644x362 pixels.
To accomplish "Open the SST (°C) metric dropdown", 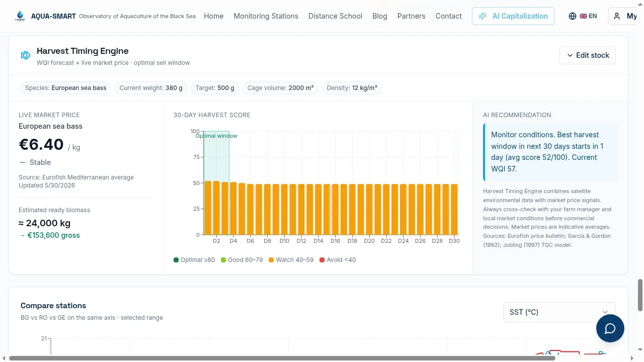I will click(x=559, y=312).
